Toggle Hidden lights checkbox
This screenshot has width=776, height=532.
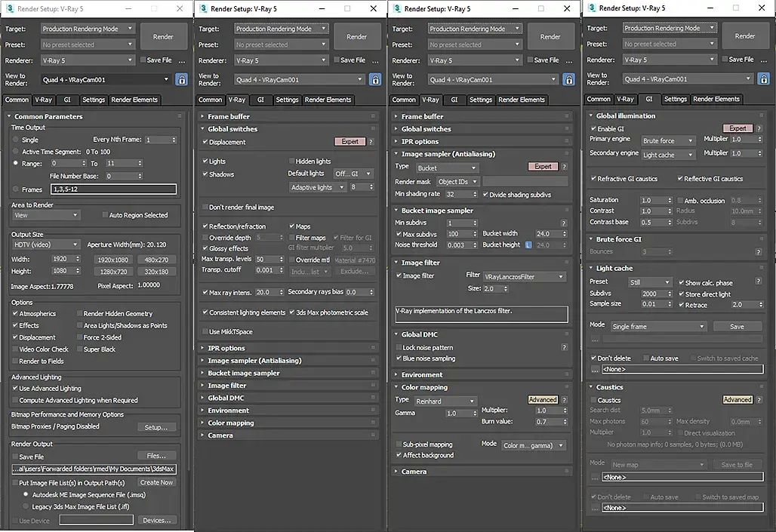pyautogui.click(x=291, y=161)
